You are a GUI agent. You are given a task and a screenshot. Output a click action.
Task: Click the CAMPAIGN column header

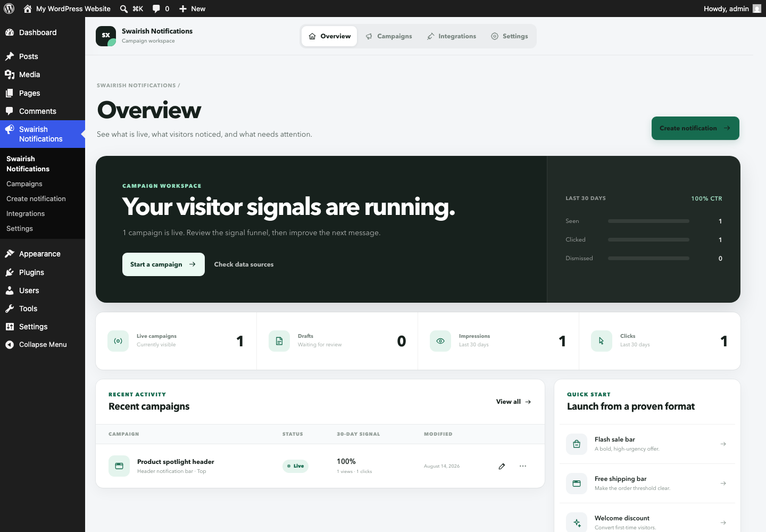coord(124,434)
